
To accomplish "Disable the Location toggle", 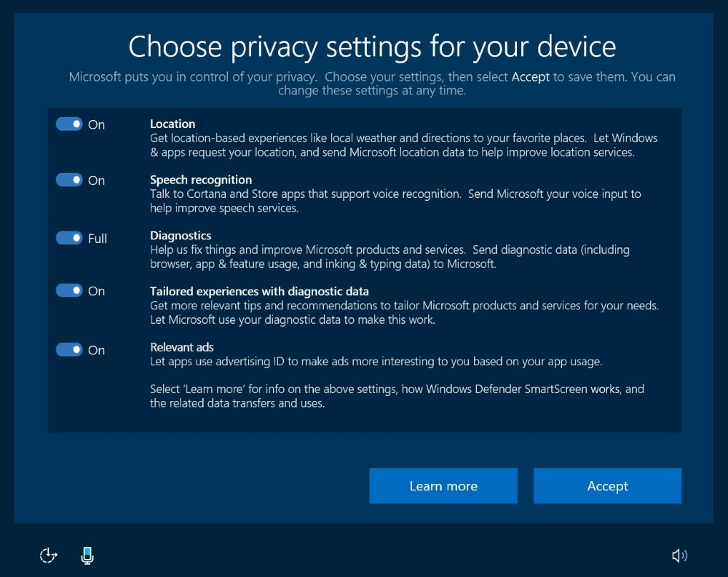I will (69, 124).
